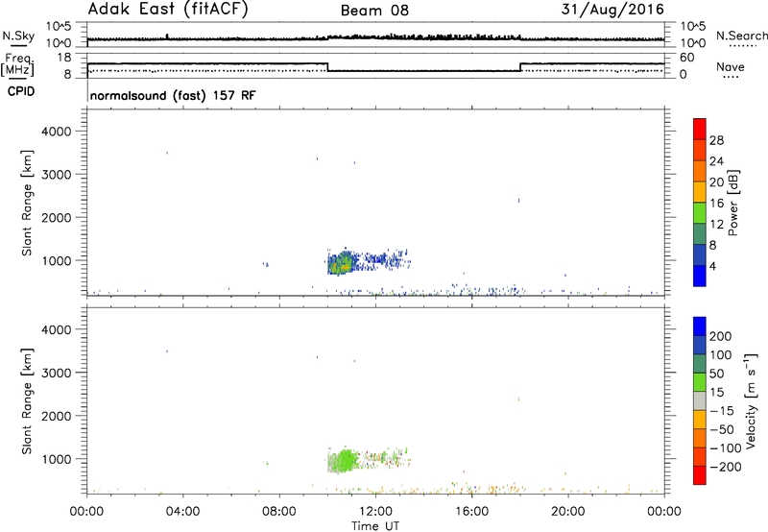Image resolution: width=768 pixels, height=532 pixels.
Task: Click the '4' Power colorbar tick label
Action: (713, 266)
